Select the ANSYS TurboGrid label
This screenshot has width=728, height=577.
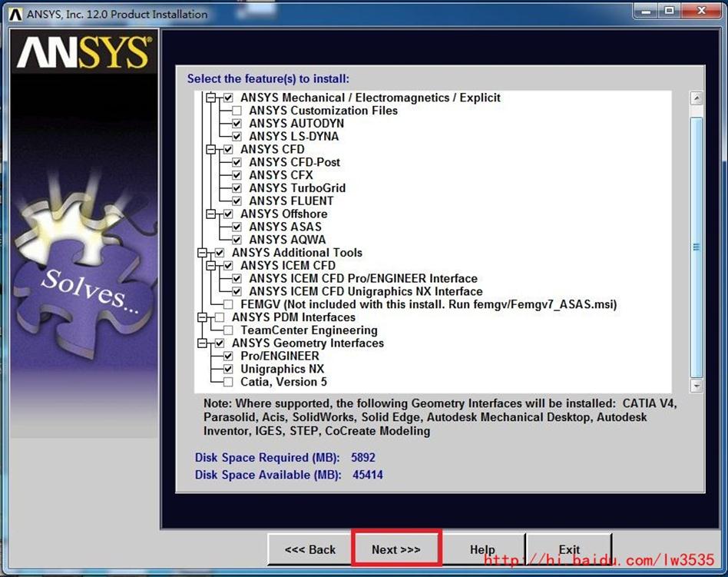[297, 188]
